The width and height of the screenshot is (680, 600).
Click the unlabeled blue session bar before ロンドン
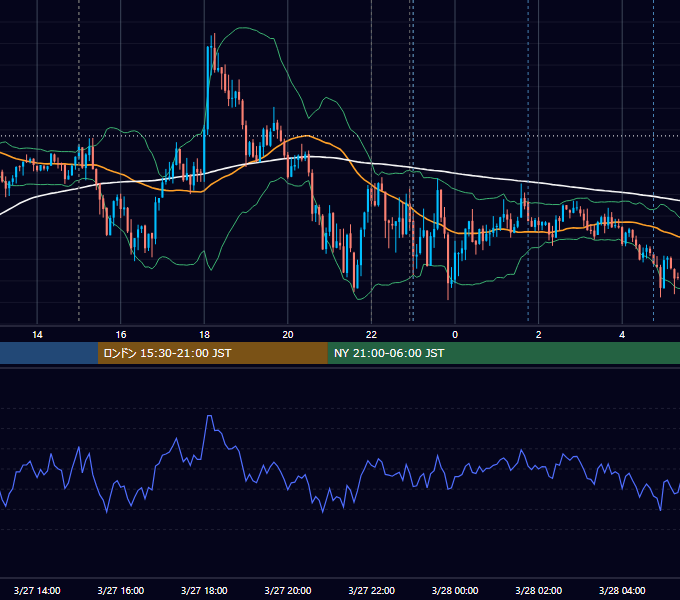pos(49,353)
